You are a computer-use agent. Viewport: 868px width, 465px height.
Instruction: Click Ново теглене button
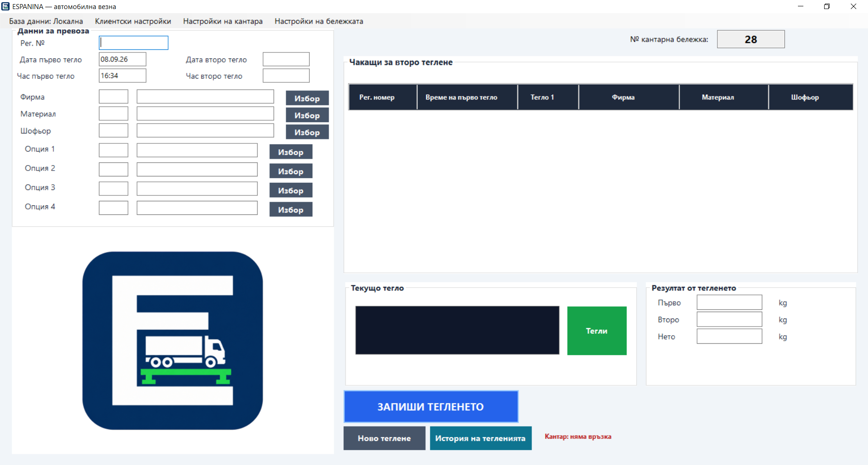click(384, 438)
